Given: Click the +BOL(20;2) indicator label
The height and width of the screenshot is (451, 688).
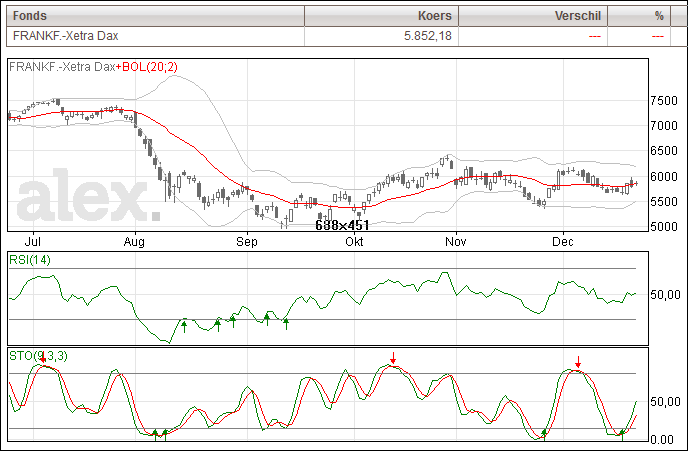Looking at the screenshot, I should click(x=147, y=67).
